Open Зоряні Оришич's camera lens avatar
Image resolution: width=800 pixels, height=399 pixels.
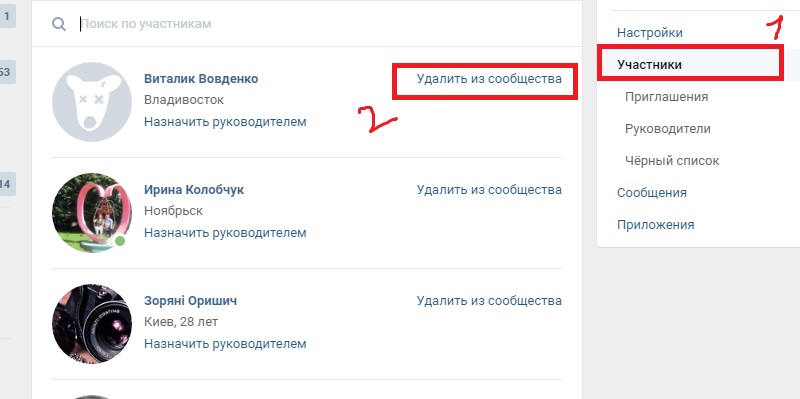(92, 323)
